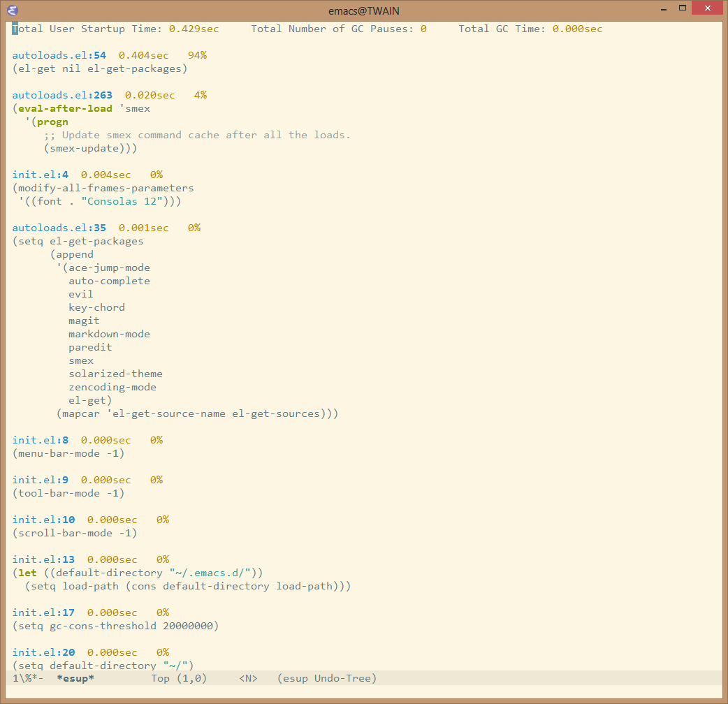Open the autoloads.el:35 link

pyautogui.click(x=59, y=228)
